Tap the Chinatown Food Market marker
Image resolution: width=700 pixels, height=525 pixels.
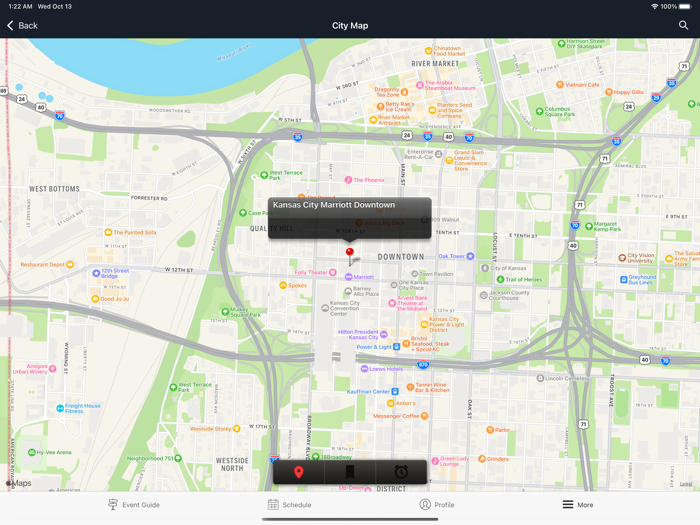click(428, 50)
